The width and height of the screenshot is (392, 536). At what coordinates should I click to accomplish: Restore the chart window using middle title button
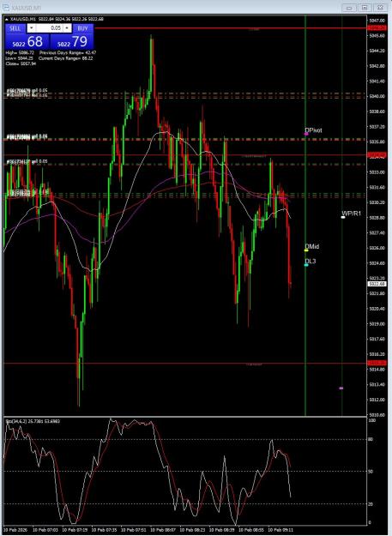point(365,7)
